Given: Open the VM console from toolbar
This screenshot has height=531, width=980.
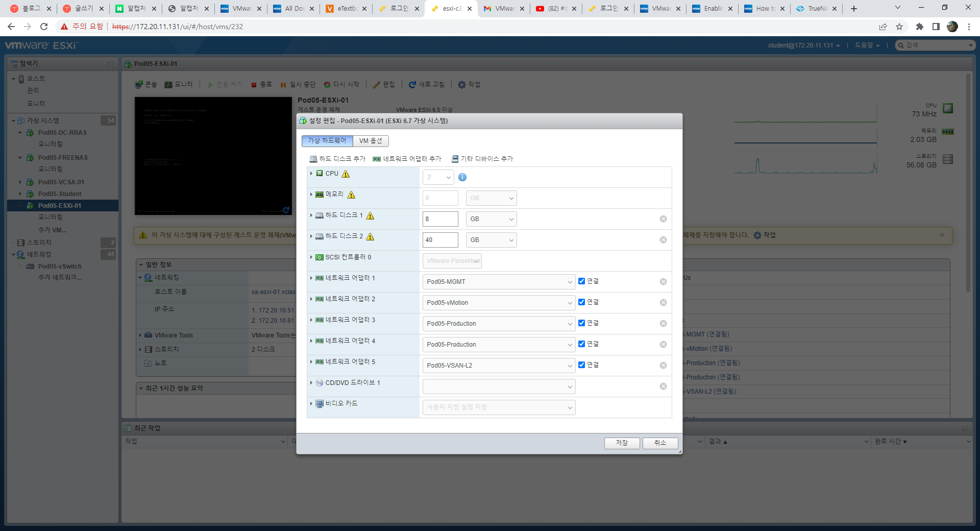Looking at the screenshot, I should (146, 85).
